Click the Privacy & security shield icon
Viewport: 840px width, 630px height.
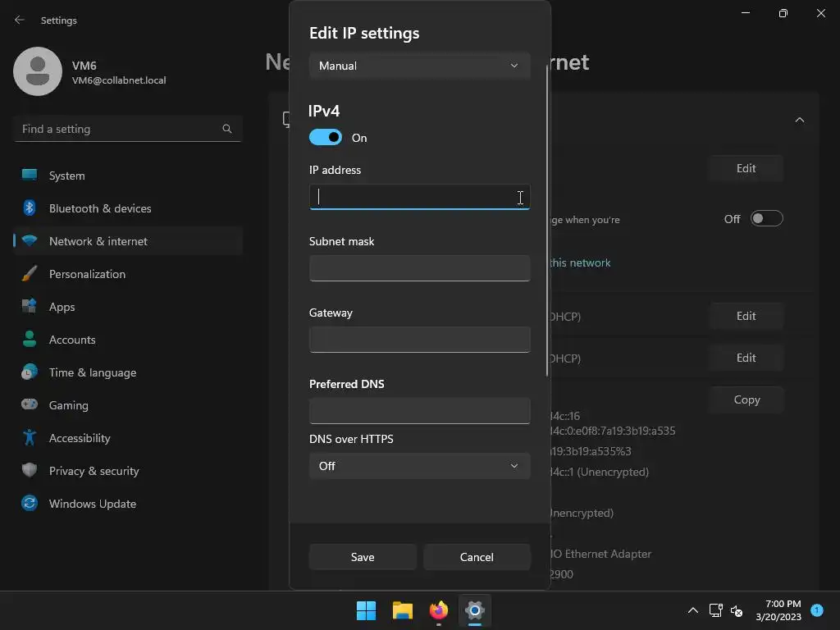tap(30, 471)
